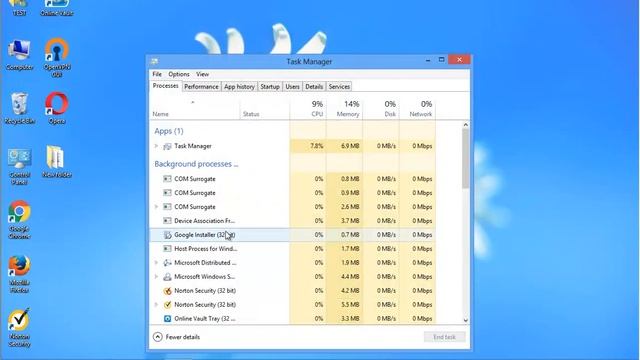Select the Processes tab
The width and height of the screenshot is (640, 360).
165,86
